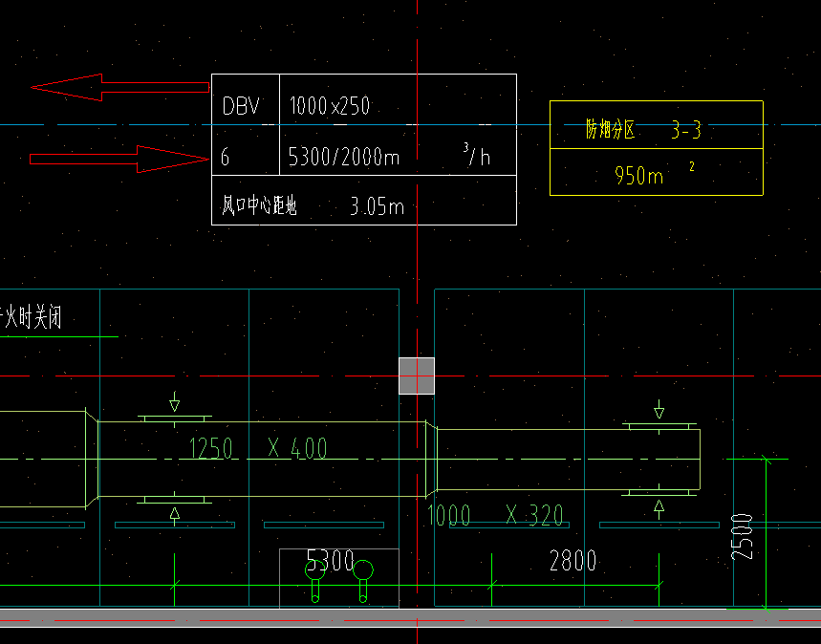
Task: Click the 5300 dimension text
Action: tap(331, 560)
